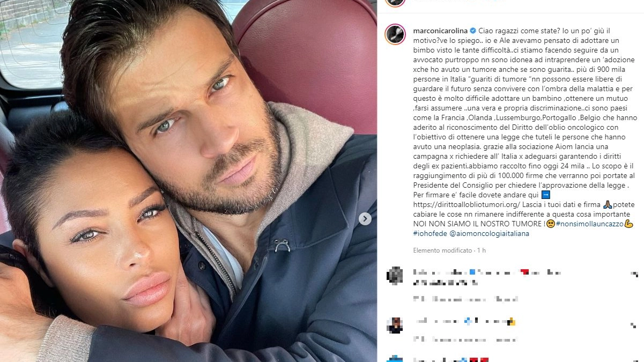The height and width of the screenshot is (362, 644).
Task: Open the third commenter's avatar at the bottom edge
Action: pos(395,358)
